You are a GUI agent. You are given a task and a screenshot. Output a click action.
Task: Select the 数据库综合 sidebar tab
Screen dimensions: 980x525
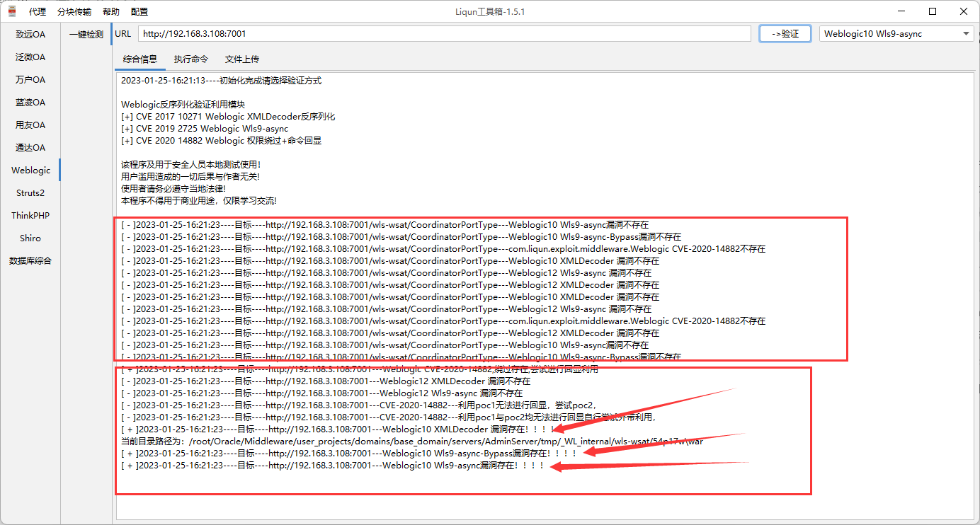click(x=30, y=260)
